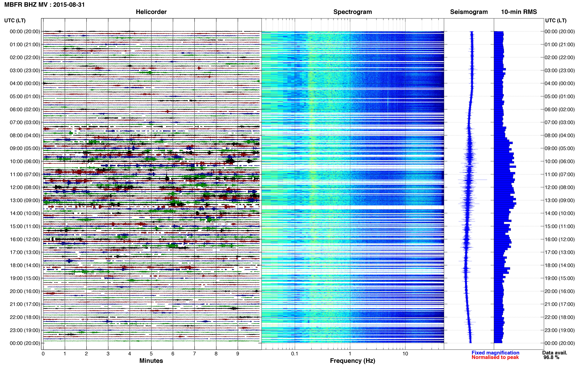588x368 pixels.
Task: Click inside the spectrogram heat map
Action: (353, 187)
